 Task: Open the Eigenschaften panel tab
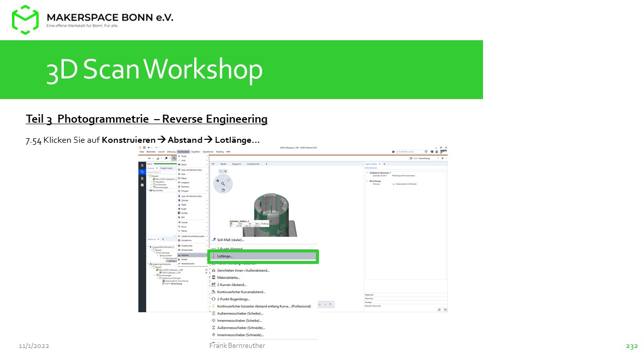coord(371,164)
